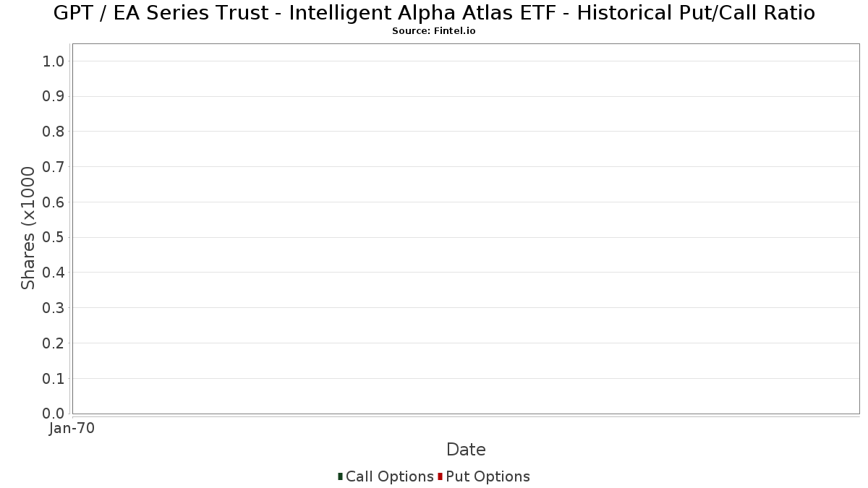
Task: Select the chart title text
Action: 434,13
